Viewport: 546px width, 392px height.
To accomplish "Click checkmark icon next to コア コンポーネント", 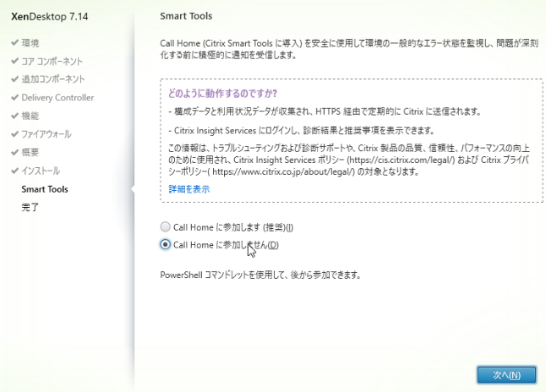I will point(14,61).
